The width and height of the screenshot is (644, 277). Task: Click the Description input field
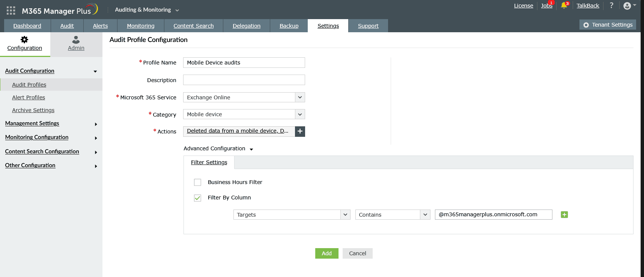click(244, 80)
